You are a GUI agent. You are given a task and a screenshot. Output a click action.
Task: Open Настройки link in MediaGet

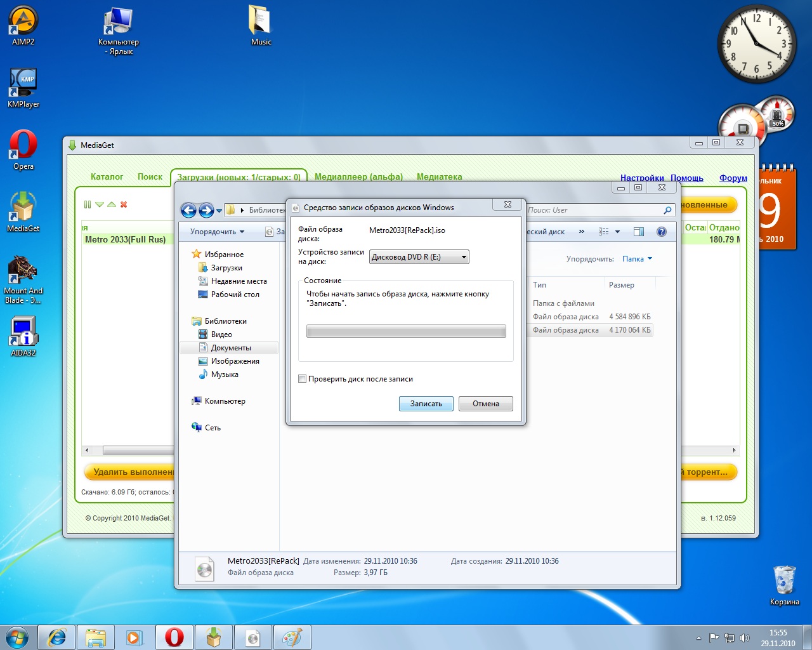[642, 178]
